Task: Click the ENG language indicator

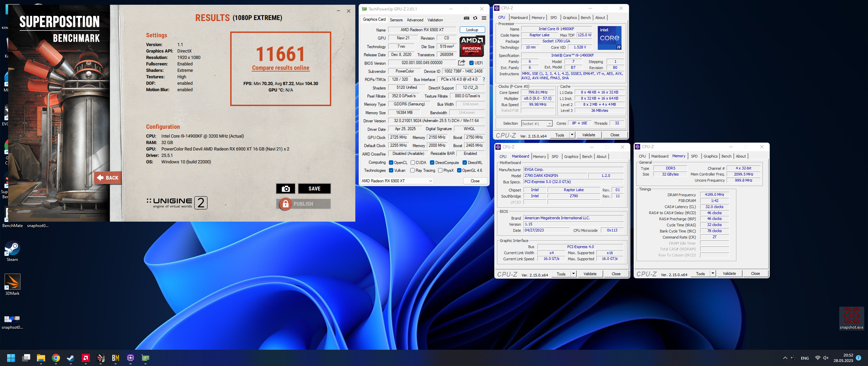Action: (x=805, y=358)
